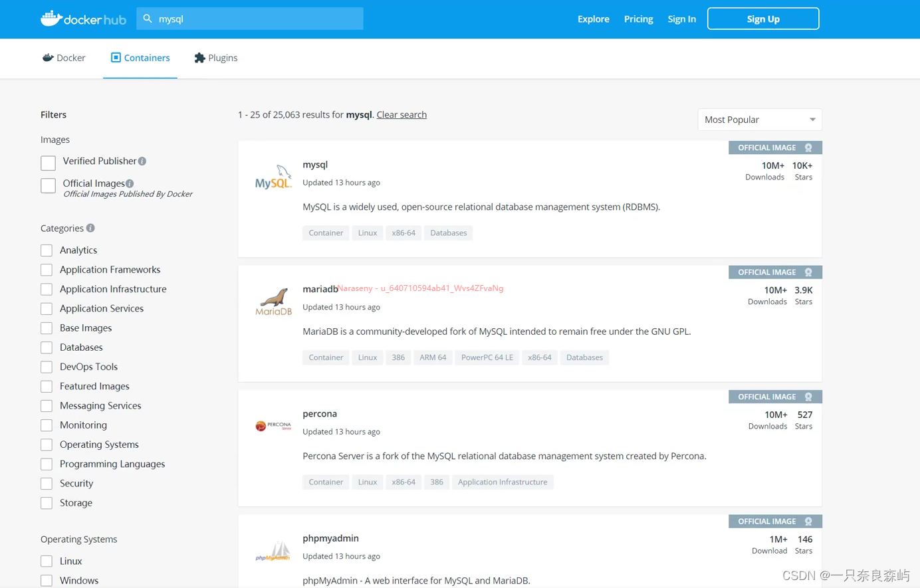Filter by Linux operating system checkbox
The image size is (920, 588).
point(47,561)
